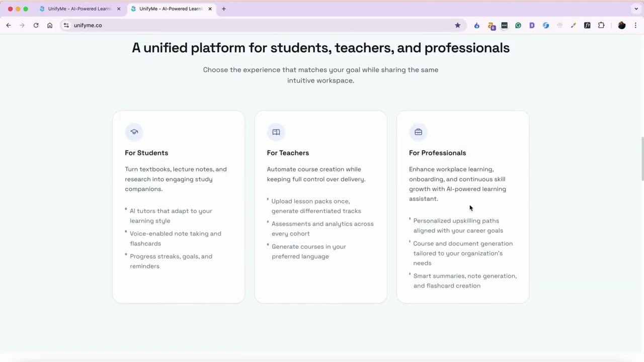Open the Grammarly extension icon
The width and height of the screenshot is (644, 362).
coord(518,25)
